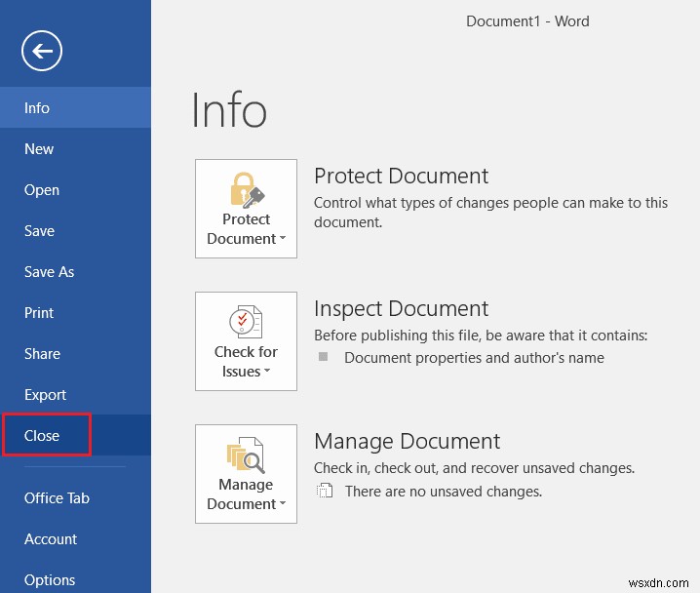Expand the Check for Issues dropdown
700x593 pixels.
[x=246, y=341]
